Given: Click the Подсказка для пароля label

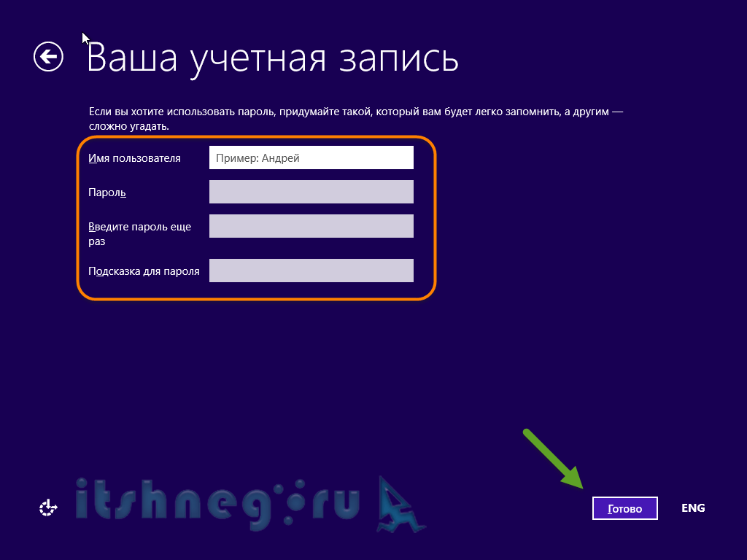Looking at the screenshot, I should click(x=144, y=271).
